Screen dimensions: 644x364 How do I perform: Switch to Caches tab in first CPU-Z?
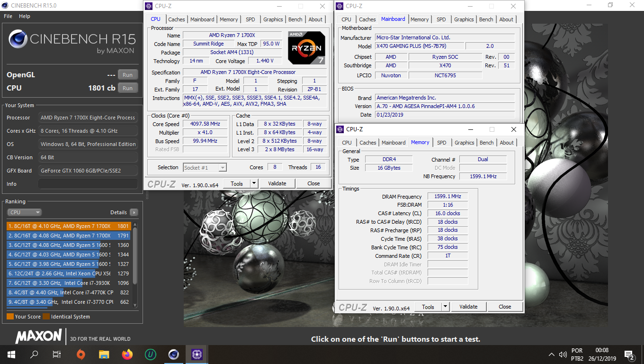point(177,19)
